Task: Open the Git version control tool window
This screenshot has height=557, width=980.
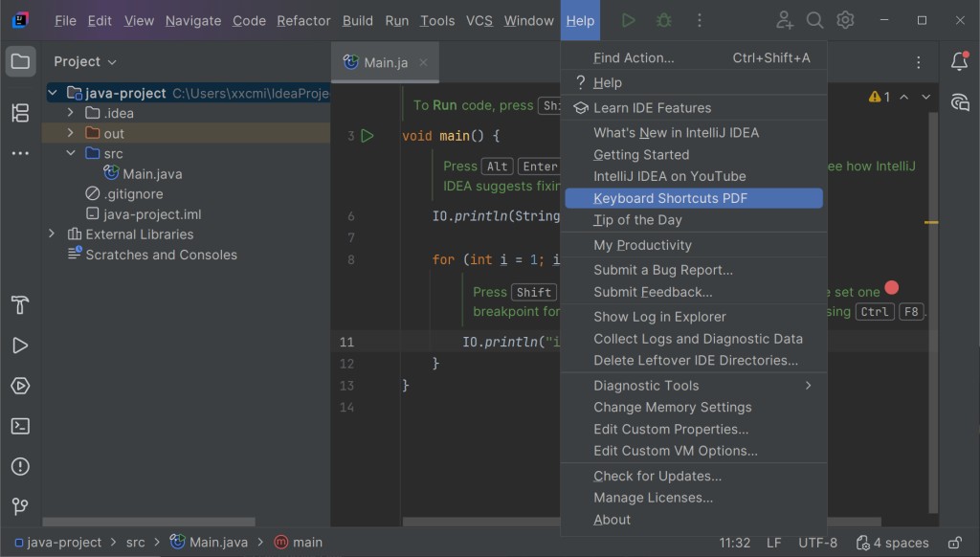Action: point(20,506)
